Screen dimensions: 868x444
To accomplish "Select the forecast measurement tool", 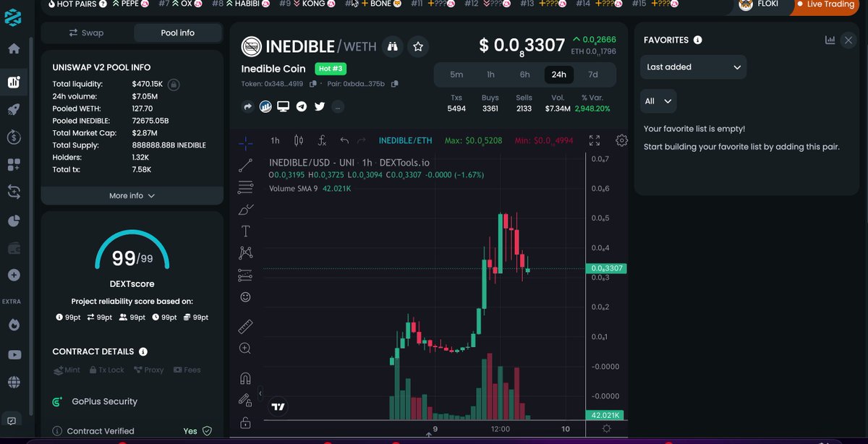I will [x=245, y=276].
